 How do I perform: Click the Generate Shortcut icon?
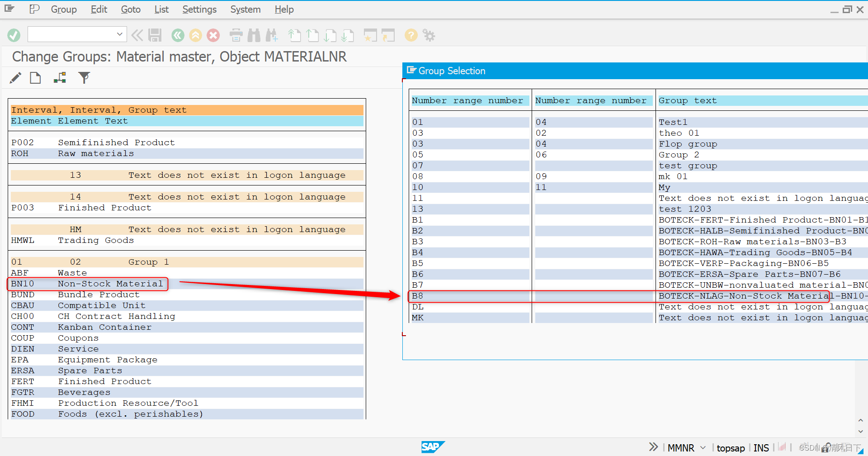click(x=388, y=35)
